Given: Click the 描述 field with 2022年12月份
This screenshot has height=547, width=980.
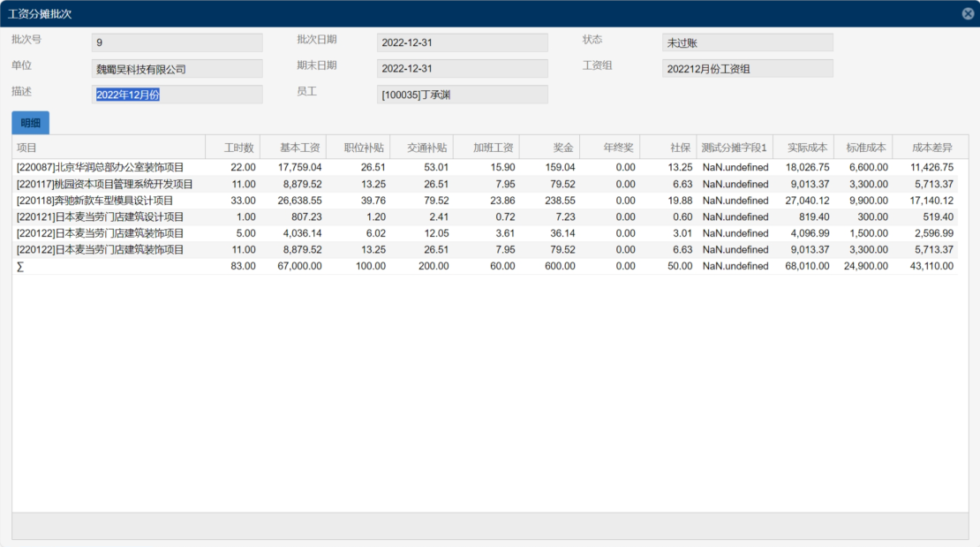Looking at the screenshot, I should click(177, 95).
